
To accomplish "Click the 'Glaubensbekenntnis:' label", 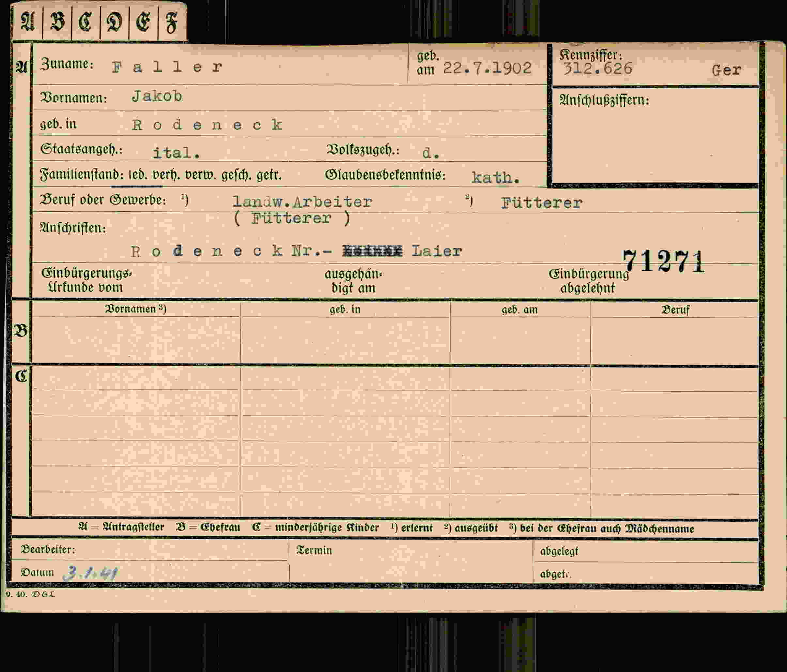I will click(385, 175).
